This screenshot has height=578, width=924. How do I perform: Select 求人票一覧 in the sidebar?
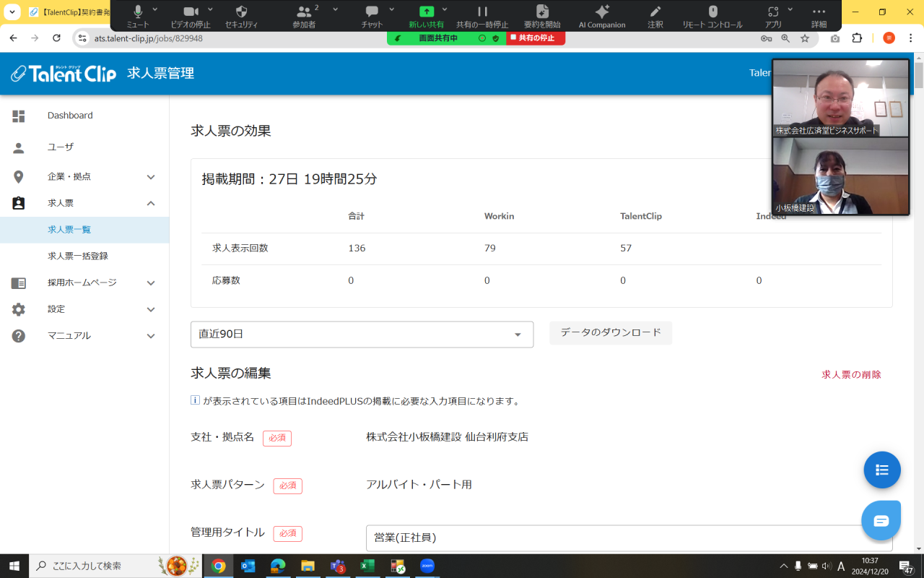pyautogui.click(x=84, y=230)
